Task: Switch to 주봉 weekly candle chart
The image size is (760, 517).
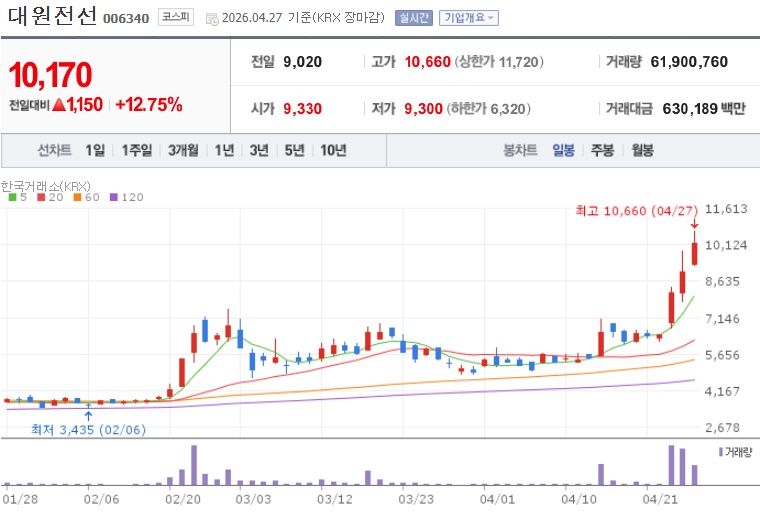Action: (x=602, y=150)
